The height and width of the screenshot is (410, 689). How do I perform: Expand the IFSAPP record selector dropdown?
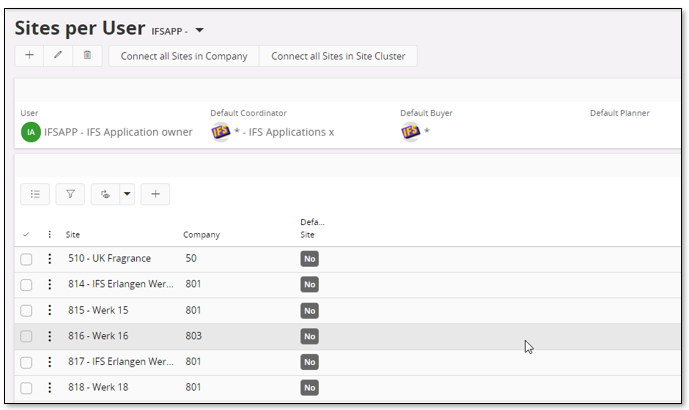coord(199,30)
